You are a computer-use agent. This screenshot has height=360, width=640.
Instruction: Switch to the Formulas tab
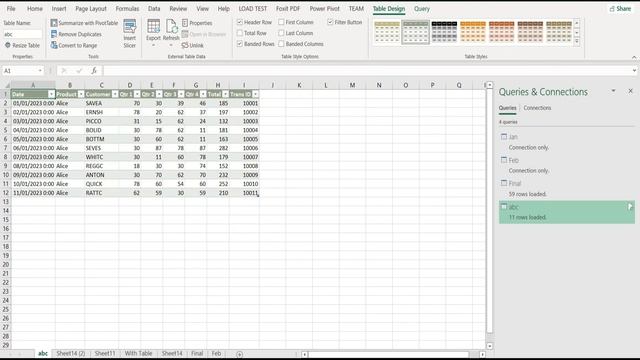(x=127, y=9)
